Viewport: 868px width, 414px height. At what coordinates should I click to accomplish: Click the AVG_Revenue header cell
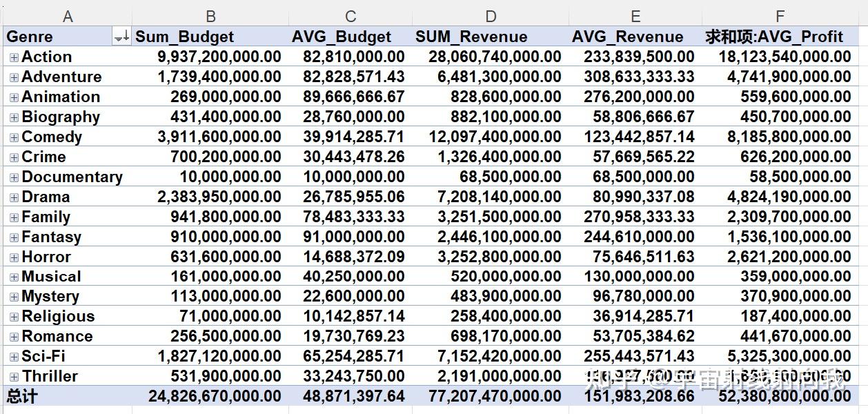(x=635, y=37)
